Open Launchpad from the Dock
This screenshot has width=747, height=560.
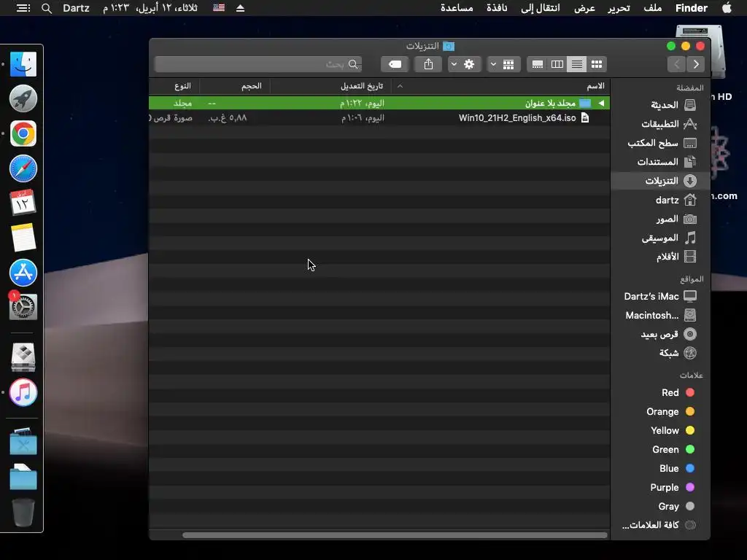click(23, 98)
